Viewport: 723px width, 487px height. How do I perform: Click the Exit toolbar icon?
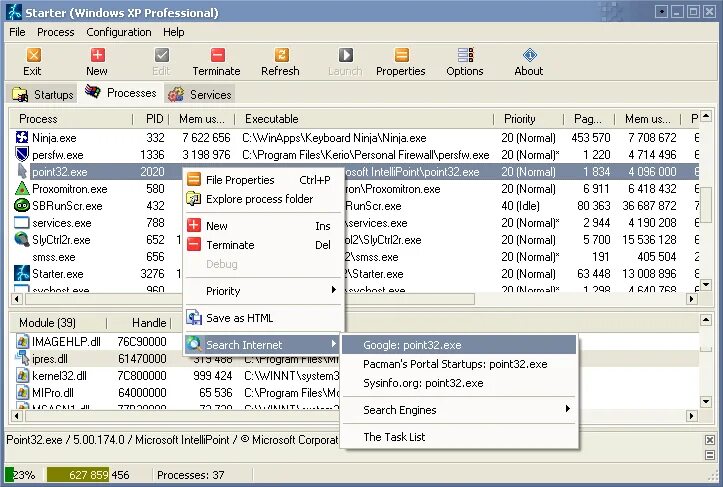point(33,55)
